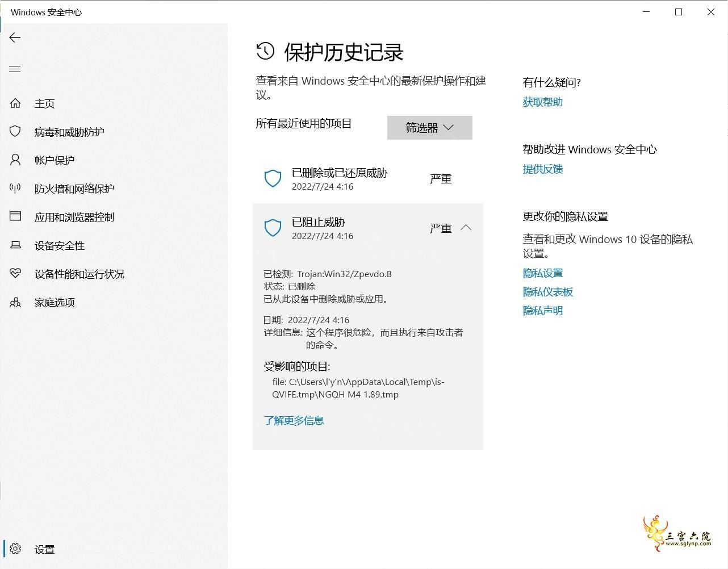Open the 隐私仪表板 link
The image size is (728, 569).
coord(548,292)
